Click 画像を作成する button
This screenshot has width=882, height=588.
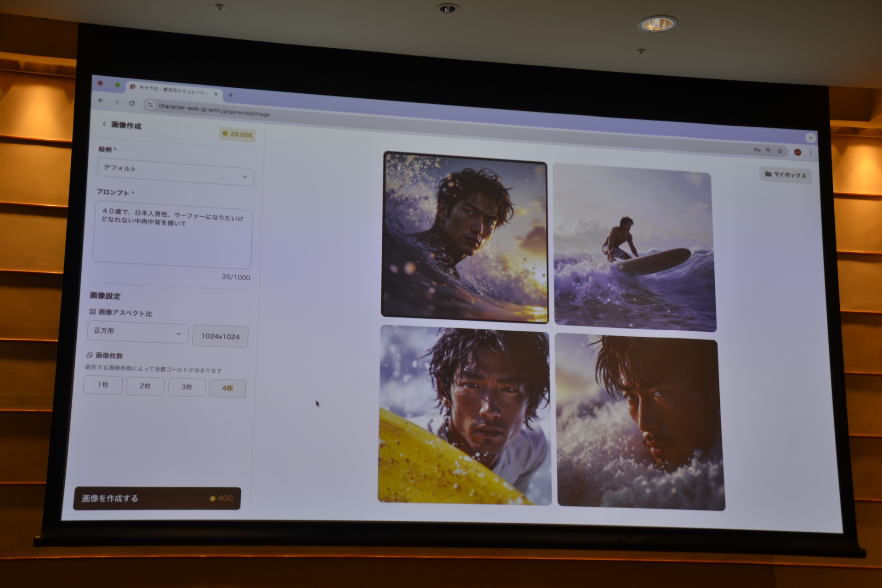157,498
